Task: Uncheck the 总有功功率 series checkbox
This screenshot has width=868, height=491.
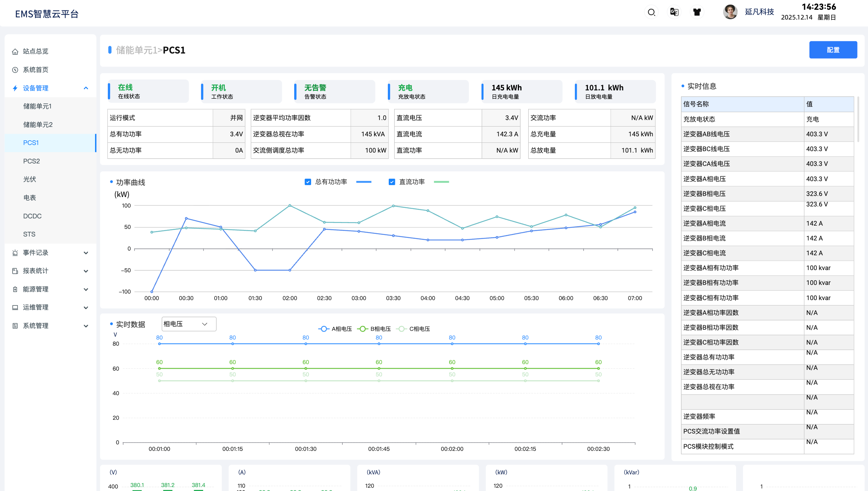Action: click(x=308, y=182)
